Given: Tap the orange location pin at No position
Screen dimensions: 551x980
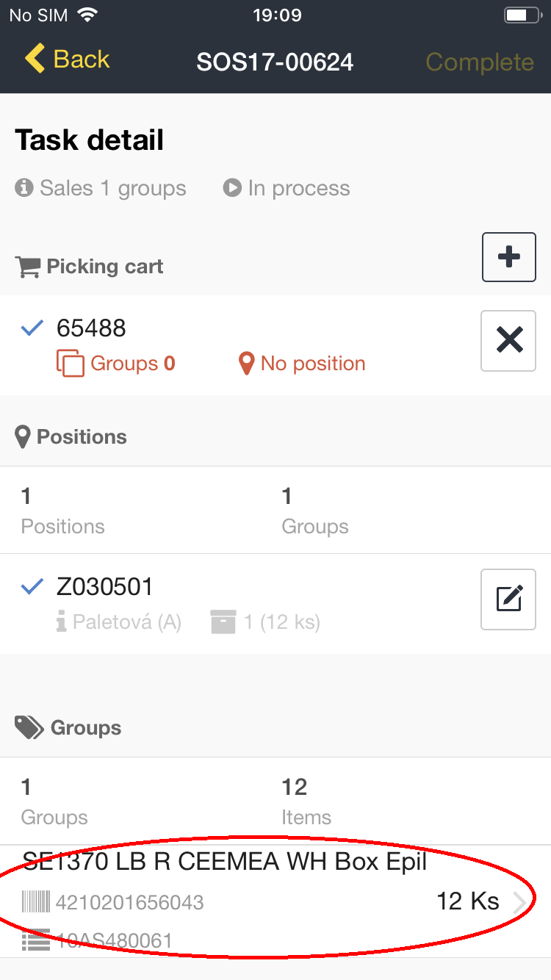Looking at the screenshot, I should pos(247,364).
